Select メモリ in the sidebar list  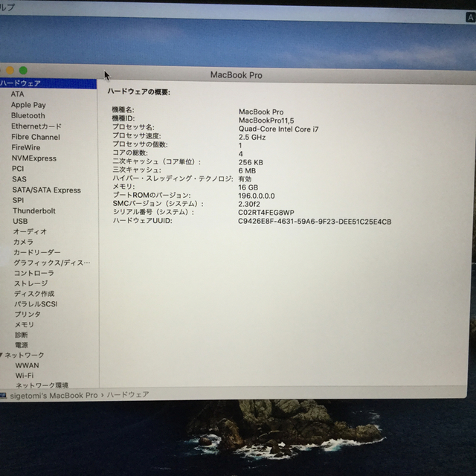coord(25,325)
